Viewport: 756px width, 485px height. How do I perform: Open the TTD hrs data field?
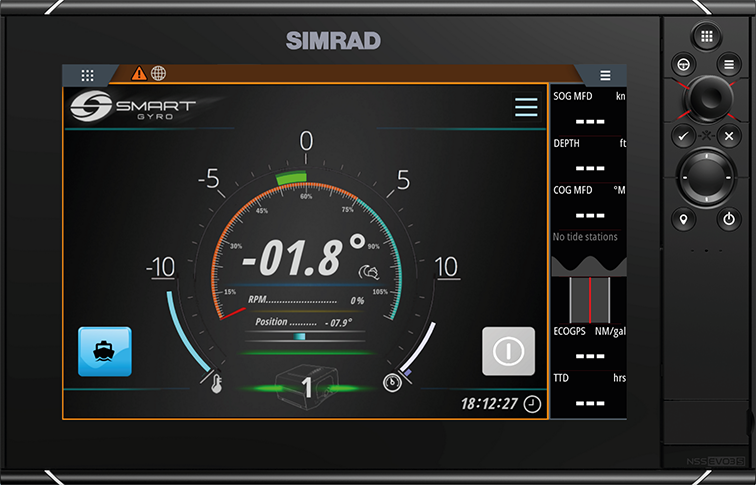pyautogui.click(x=589, y=394)
